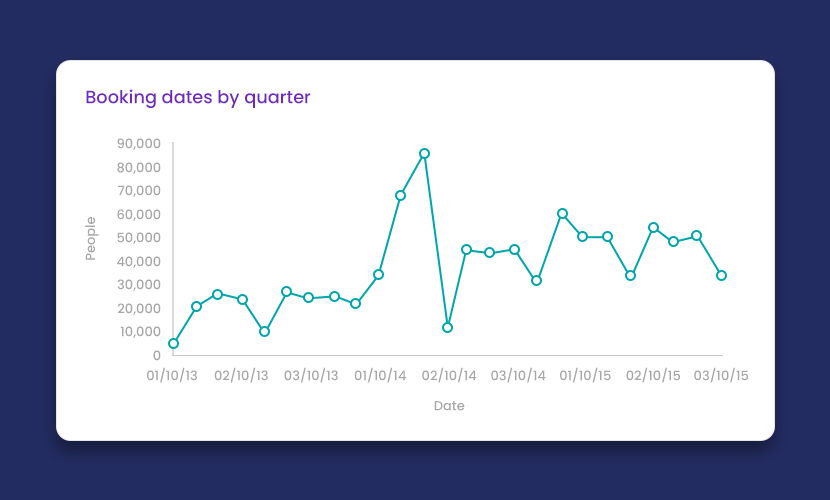Click the 90,000 y-axis label
This screenshot has width=830, height=500.
[138, 143]
